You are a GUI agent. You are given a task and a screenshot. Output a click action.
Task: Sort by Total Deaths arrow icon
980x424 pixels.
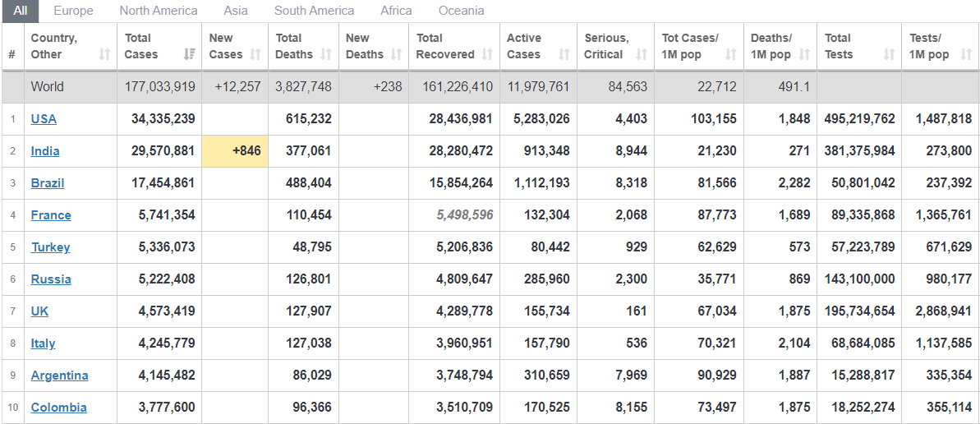(325, 55)
